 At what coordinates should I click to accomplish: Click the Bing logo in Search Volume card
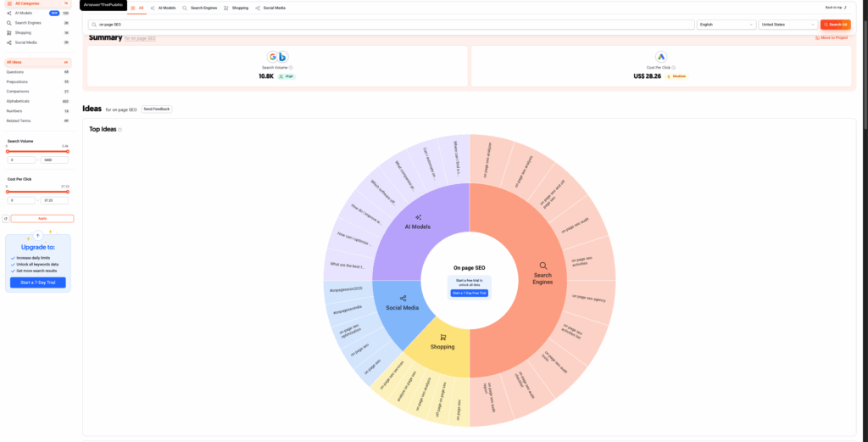282,57
